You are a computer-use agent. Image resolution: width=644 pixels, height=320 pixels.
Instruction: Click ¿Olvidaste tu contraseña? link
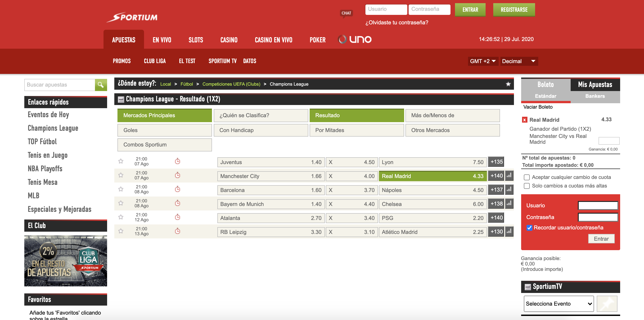[x=397, y=23]
